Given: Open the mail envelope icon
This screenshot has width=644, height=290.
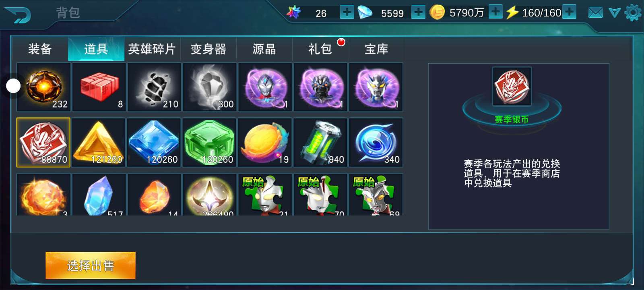Looking at the screenshot, I should 596,13.
